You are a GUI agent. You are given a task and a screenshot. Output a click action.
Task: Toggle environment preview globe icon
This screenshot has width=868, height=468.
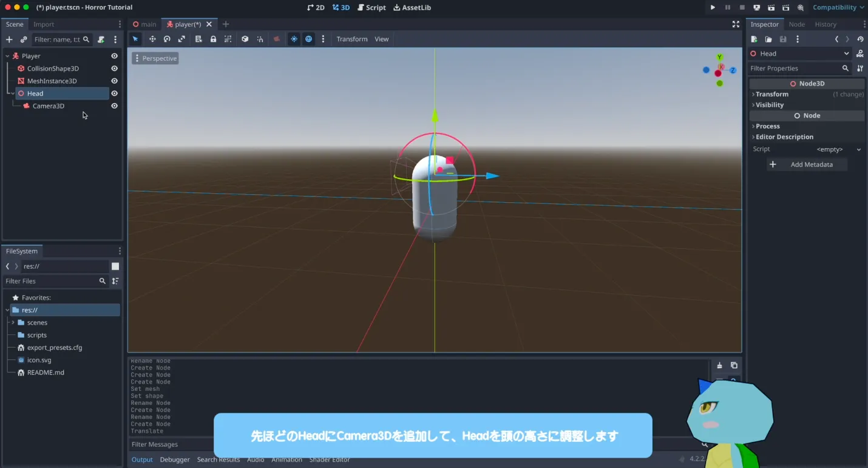click(309, 39)
